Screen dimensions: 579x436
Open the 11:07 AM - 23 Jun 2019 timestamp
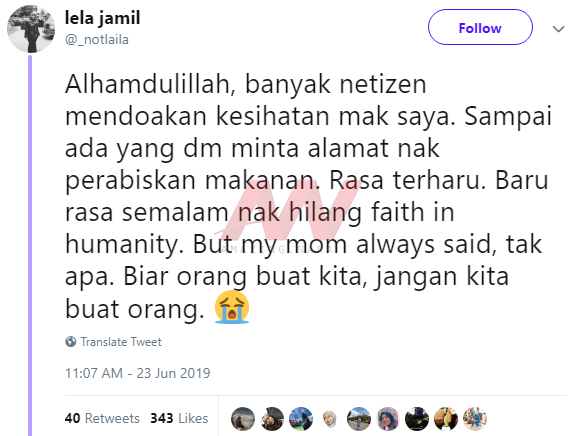[x=138, y=373]
